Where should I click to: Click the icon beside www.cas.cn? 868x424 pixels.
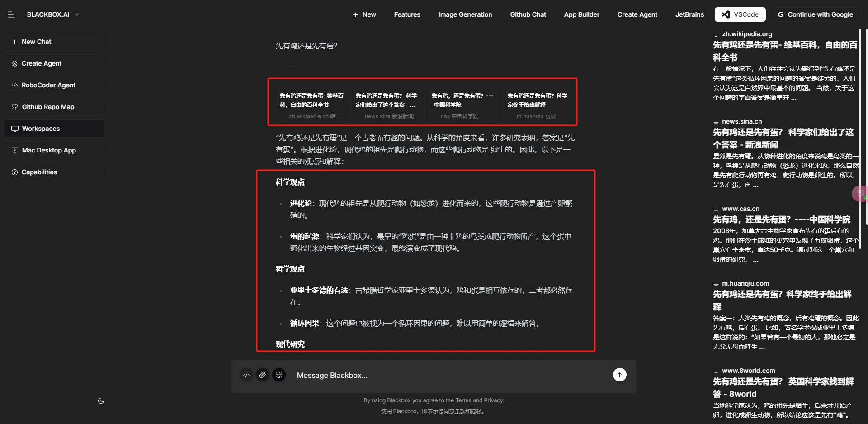[x=716, y=210]
